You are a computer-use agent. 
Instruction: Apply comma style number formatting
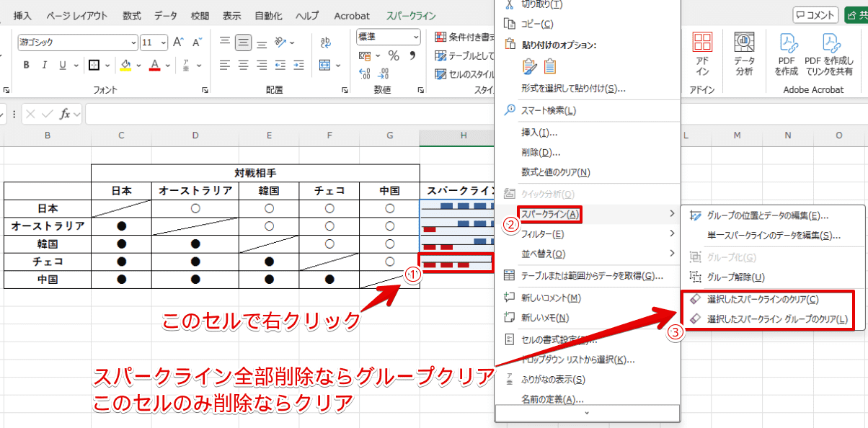tap(413, 55)
